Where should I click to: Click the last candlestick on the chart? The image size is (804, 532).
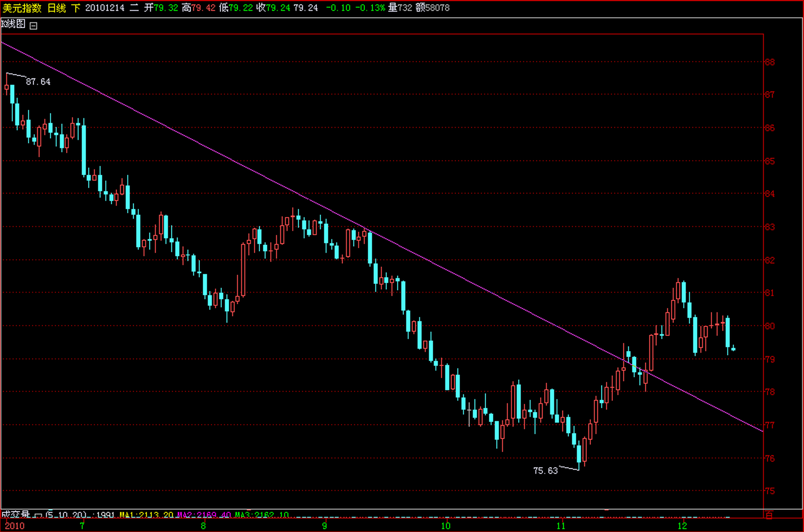[733, 349]
